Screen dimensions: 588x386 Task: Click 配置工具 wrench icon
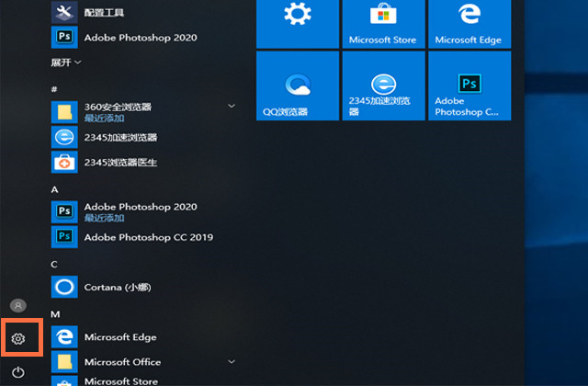[64, 12]
